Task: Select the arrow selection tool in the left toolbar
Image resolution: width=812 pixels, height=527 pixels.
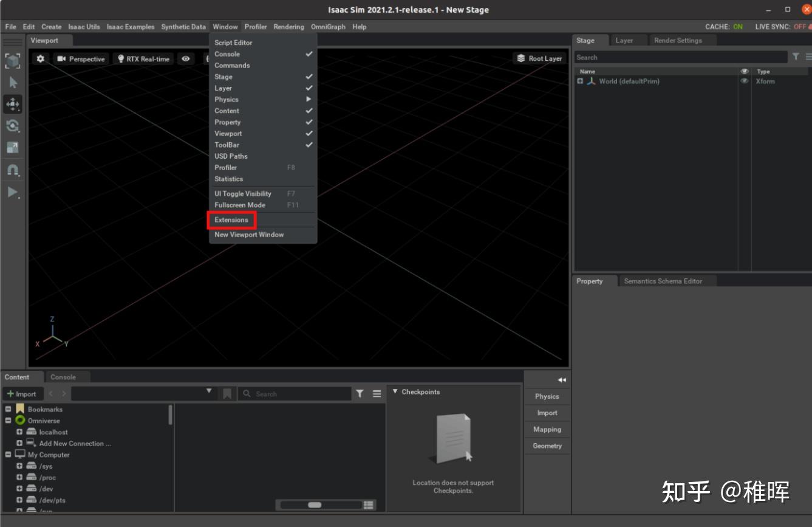Action: (x=13, y=82)
